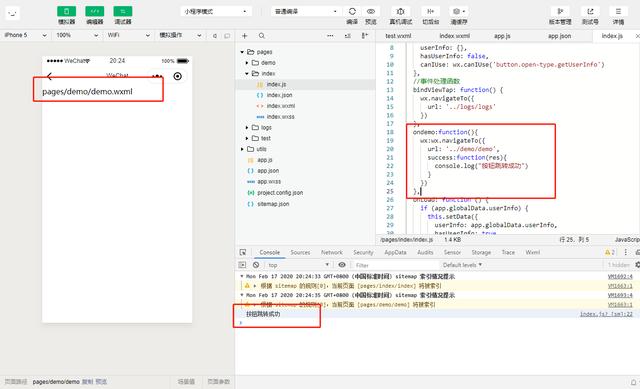Click the test account icon
640x389 pixels.
590,11
